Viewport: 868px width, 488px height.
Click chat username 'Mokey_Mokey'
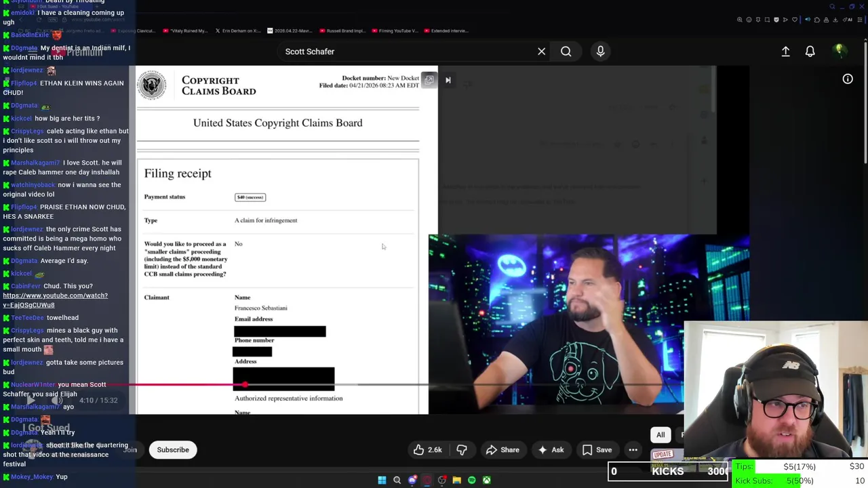[x=32, y=476]
